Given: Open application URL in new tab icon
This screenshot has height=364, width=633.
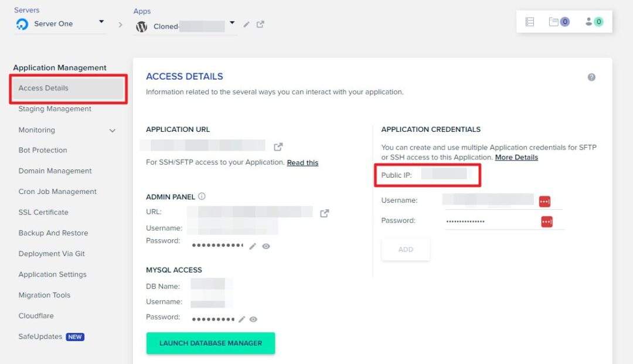Looking at the screenshot, I should 278,147.
